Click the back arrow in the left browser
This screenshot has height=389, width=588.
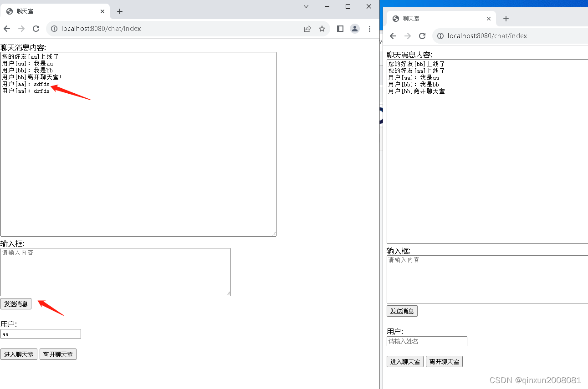pos(6,28)
